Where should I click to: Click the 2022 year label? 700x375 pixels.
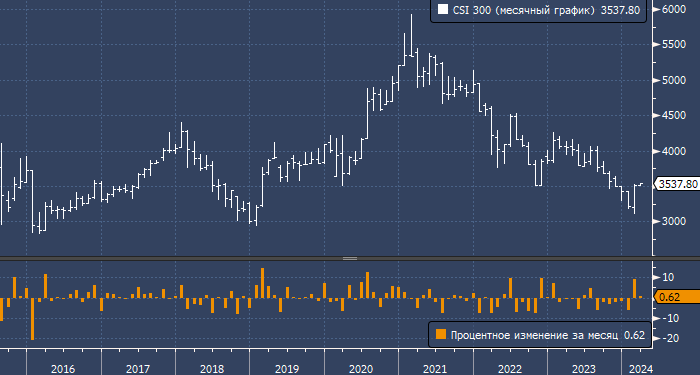(510, 369)
